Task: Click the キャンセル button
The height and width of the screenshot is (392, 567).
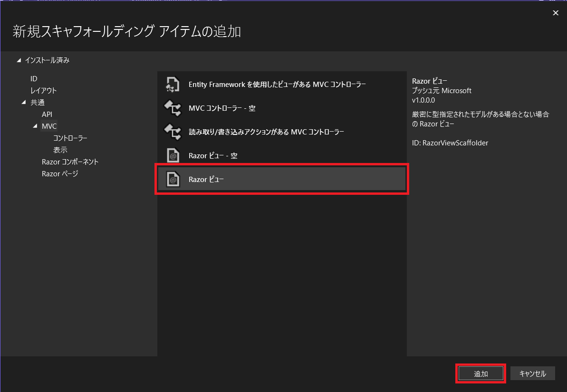Action: coord(533,373)
